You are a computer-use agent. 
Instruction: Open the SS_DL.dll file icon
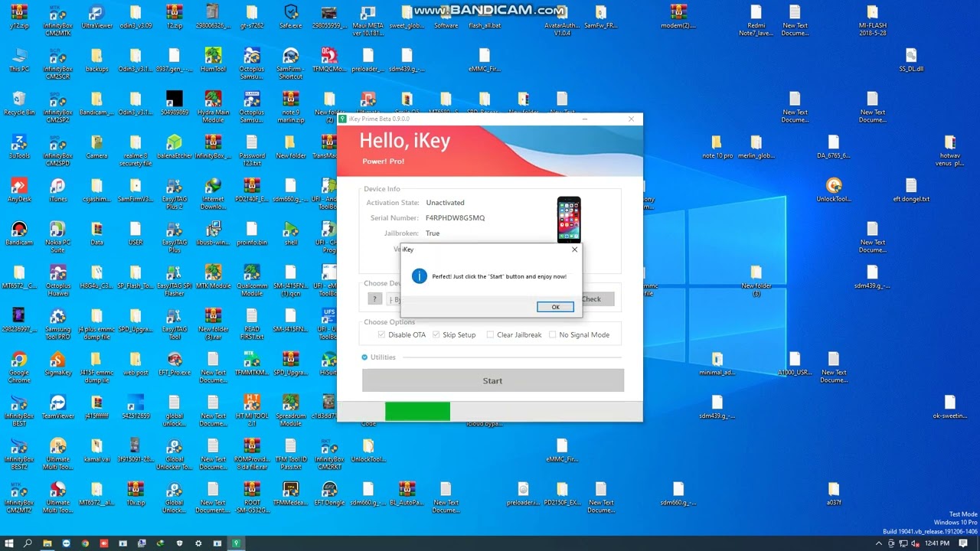click(911, 60)
